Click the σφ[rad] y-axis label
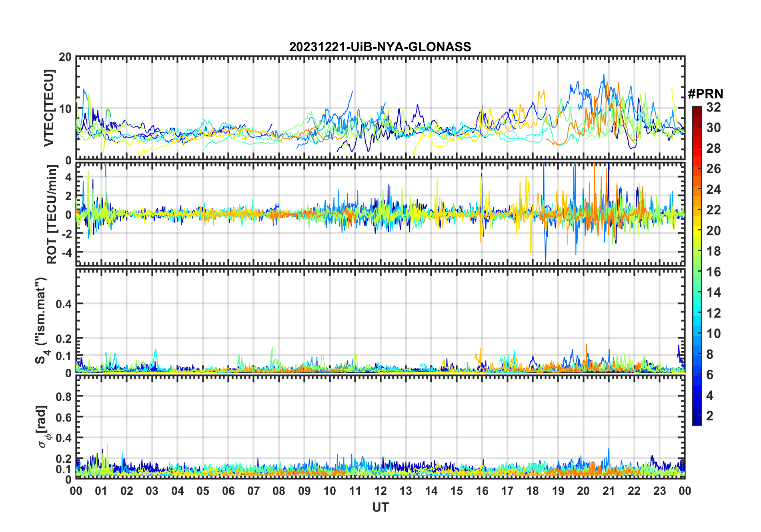Image resolution: width=761 pixels, height=532 pixels. (x=43, y=426)
